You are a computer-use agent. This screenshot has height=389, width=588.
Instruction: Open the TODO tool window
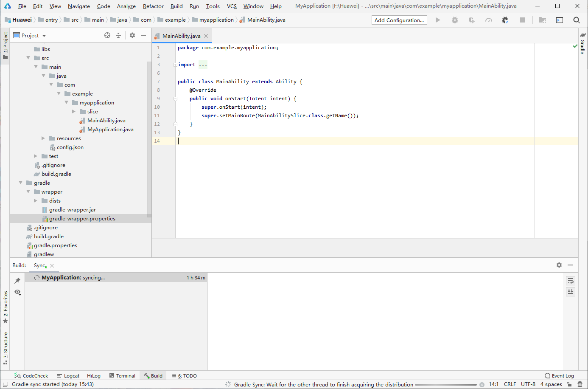(x=184, y=376)
